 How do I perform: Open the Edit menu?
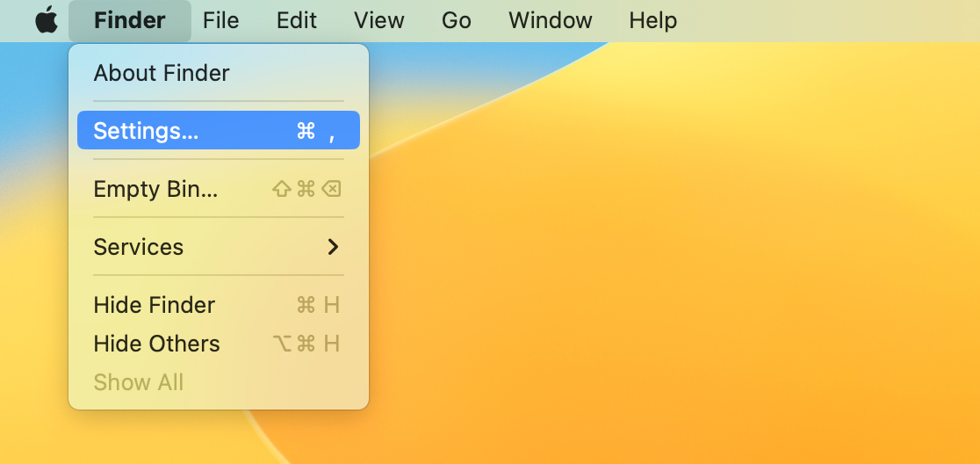(x=296, y=20)
